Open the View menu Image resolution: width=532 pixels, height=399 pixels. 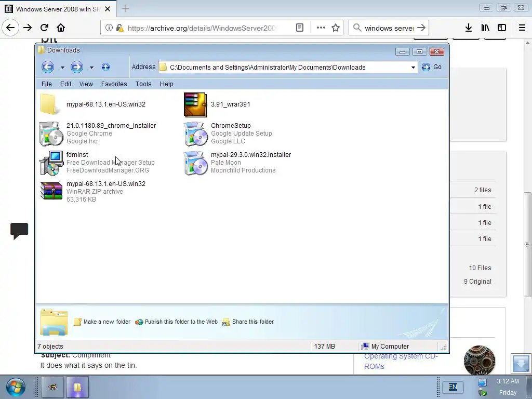click(86, 84)
